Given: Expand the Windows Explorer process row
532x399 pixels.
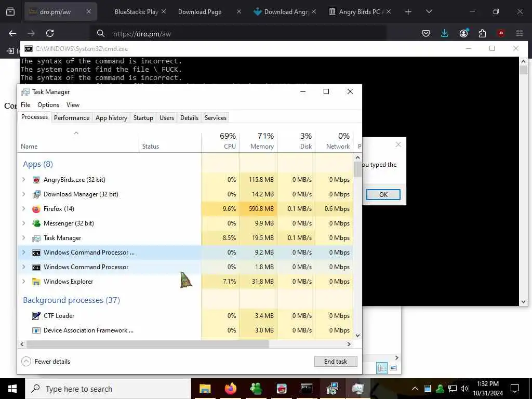Looking at the screenshot, I should point(24,282).
